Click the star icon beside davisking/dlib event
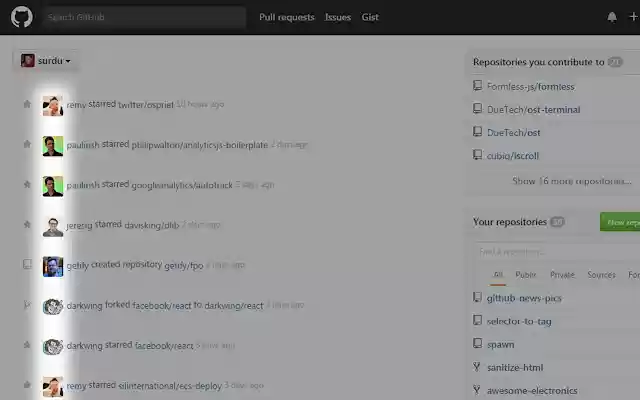Screen dimensions: 640x400 27,224
